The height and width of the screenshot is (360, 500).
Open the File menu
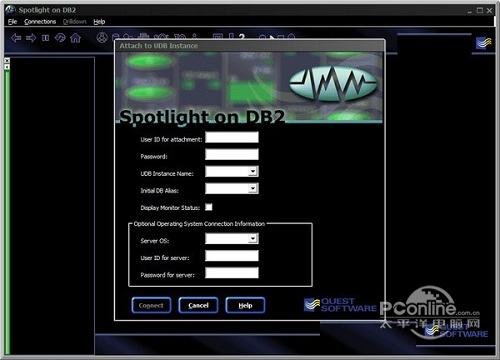13,22
